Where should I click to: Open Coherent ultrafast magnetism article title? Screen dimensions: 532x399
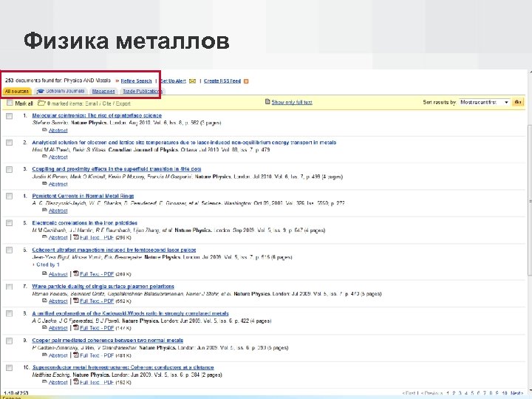point(114,250)
